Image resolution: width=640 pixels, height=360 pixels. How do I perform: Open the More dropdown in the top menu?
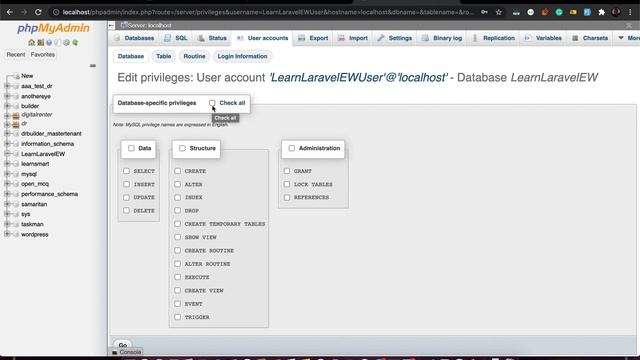pos(629,38)
